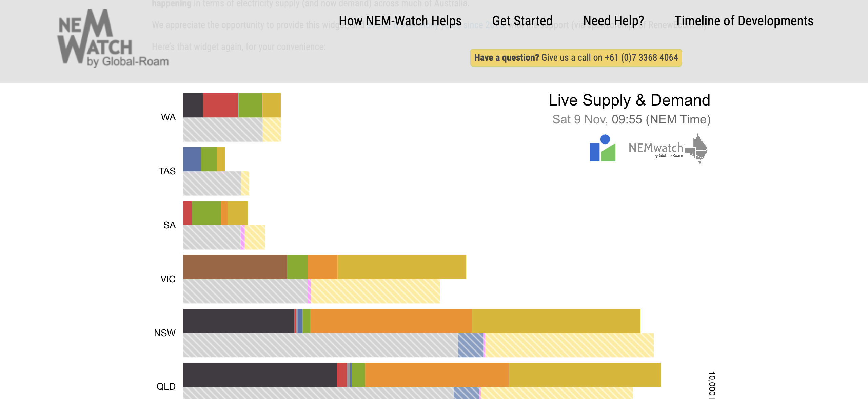Click the blue and green figure icon
868x399 pixels.
(x=603, y=148)
